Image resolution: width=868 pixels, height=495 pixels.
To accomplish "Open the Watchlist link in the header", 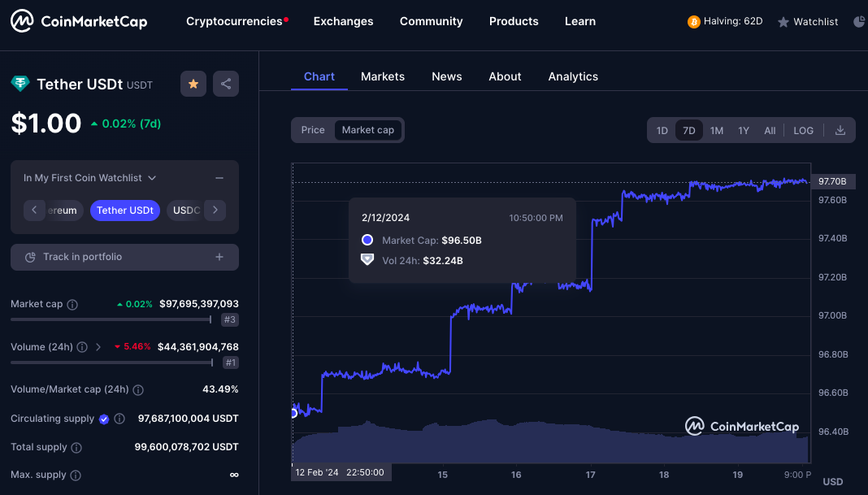I will coord(808,22).
